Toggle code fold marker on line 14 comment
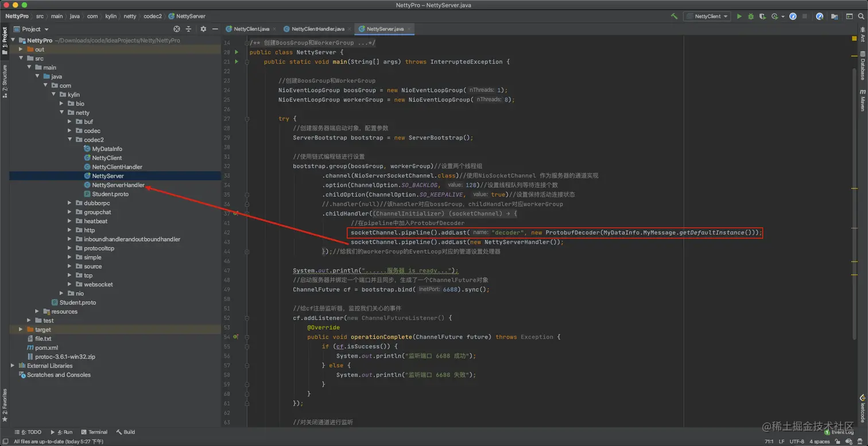868x446 pixels. [247, 42]
